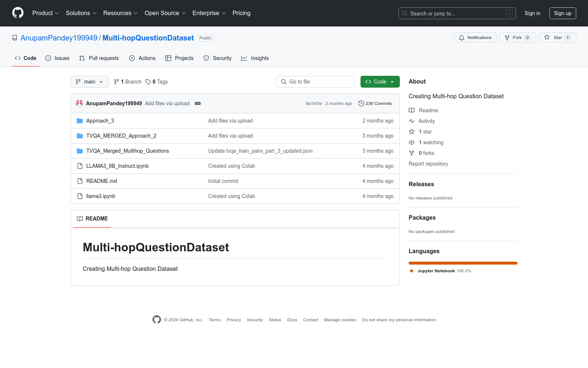Click the eye icon beside 1 watching
Screen dimensions: 588x368
click(x=412, y=142)
